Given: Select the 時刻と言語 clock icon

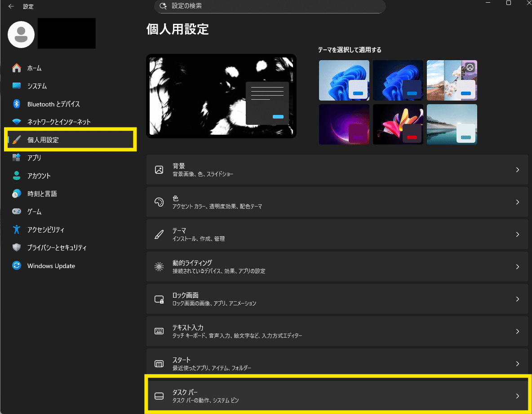Looking at the screenshot, I should coord(14,194).
